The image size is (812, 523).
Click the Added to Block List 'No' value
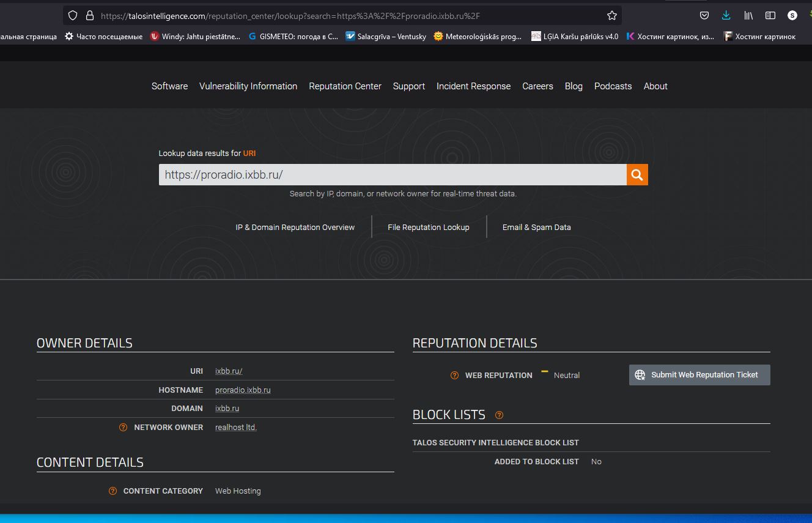point(596,462)
